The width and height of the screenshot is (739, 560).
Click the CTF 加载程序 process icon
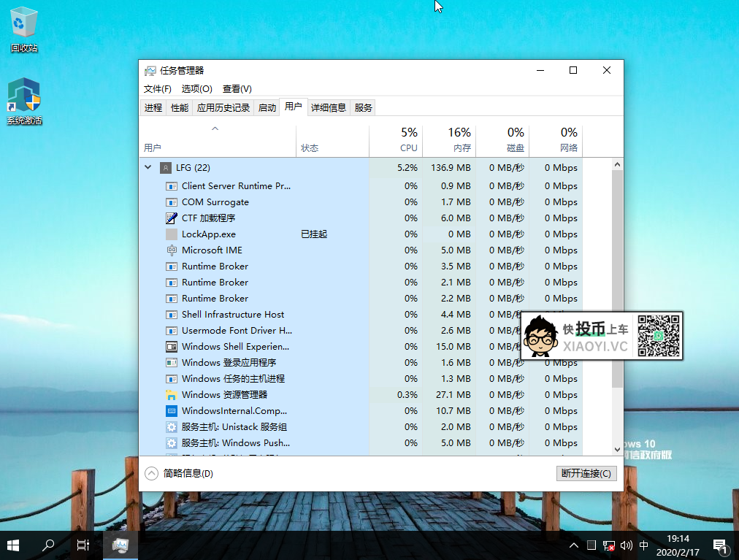coord(172,218)
